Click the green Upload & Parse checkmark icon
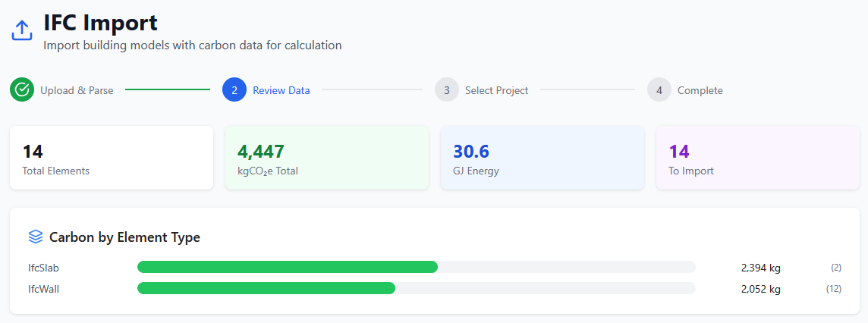The image size is (868, 323). pyautogui.click(x=22, y=89)
